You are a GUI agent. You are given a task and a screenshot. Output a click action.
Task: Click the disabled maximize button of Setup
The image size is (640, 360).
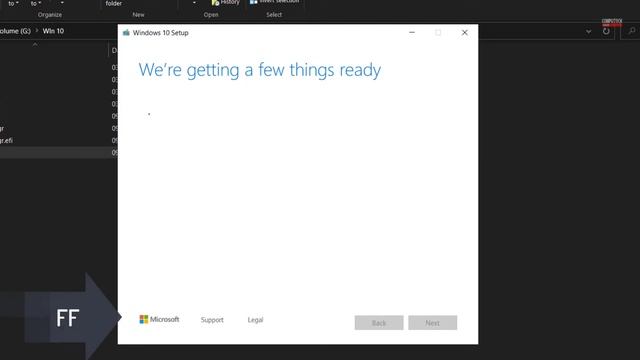tap(438, 33)
